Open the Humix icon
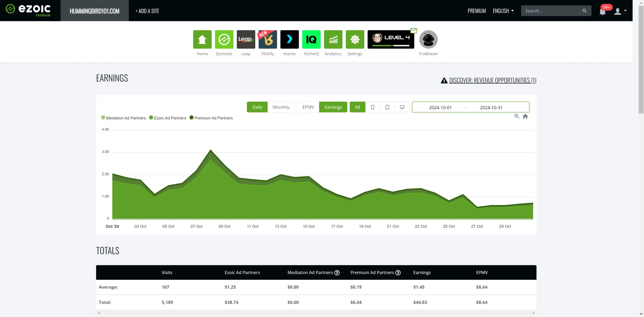The width and height of the screenshot is (644, 317). (x=290, y=39)
